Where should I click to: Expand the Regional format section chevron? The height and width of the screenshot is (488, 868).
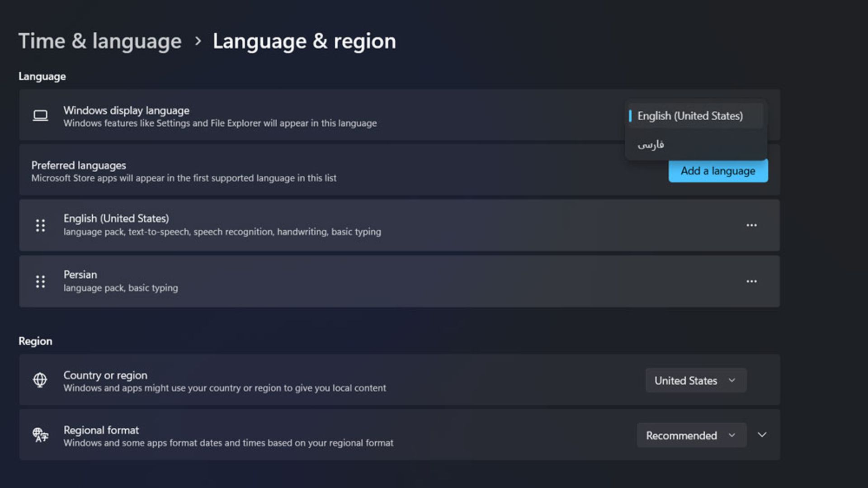coord(762,435)
